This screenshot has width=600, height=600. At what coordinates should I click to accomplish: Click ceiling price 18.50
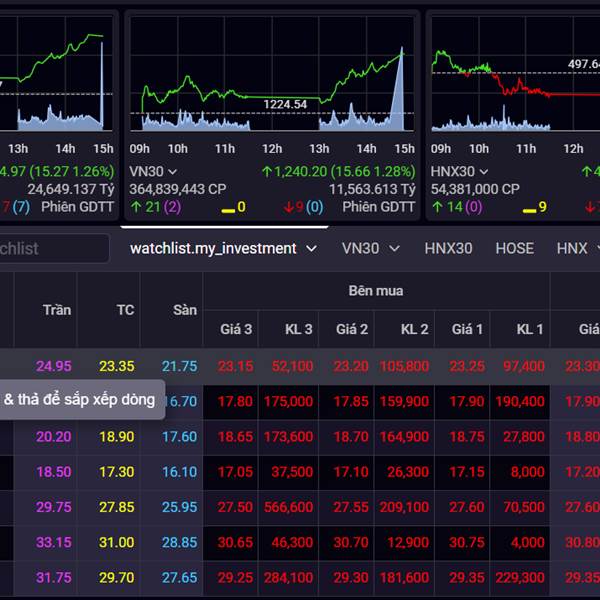54,472
